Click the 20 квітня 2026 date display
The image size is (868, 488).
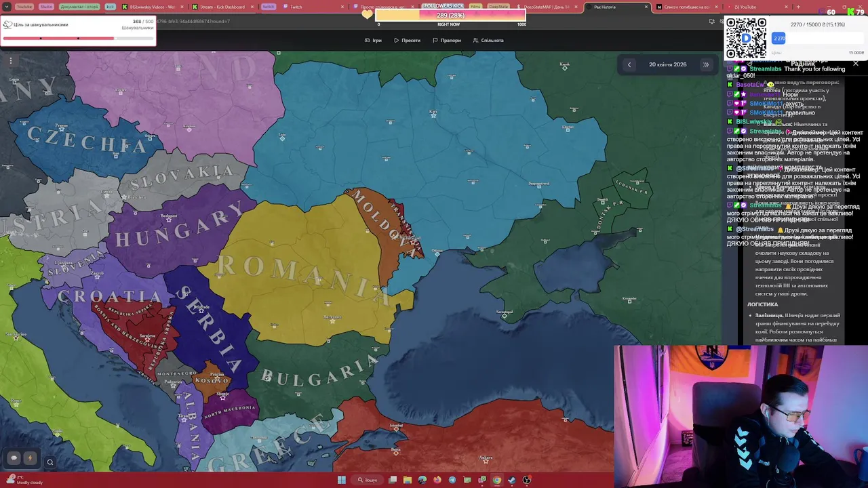[x=667, y=64]
